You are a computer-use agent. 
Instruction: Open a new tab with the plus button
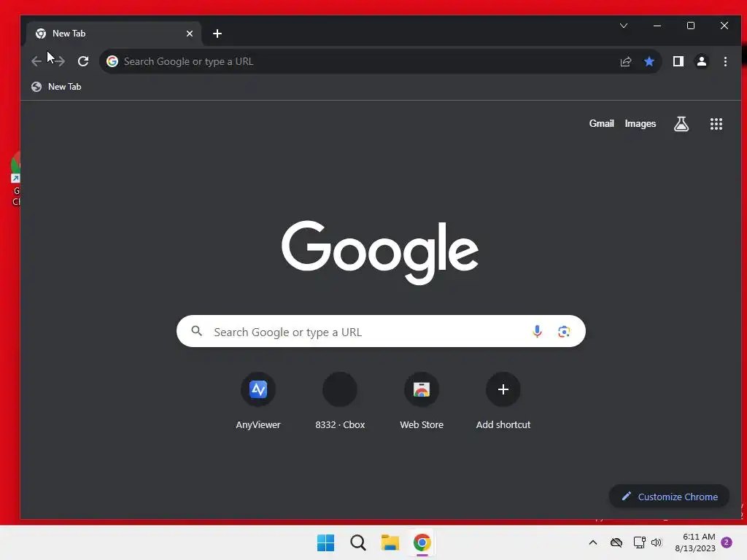tap(217, 34)
